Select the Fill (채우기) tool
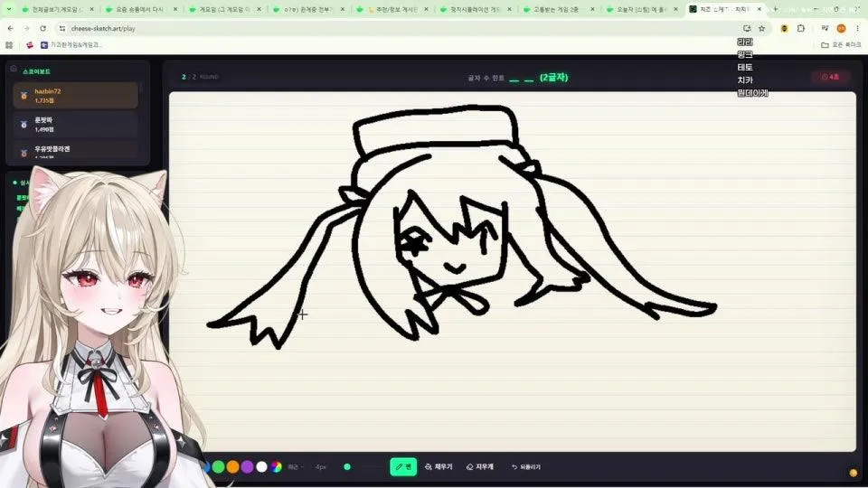The height and width of the screenshot is (488, 868). coord(439,467)
